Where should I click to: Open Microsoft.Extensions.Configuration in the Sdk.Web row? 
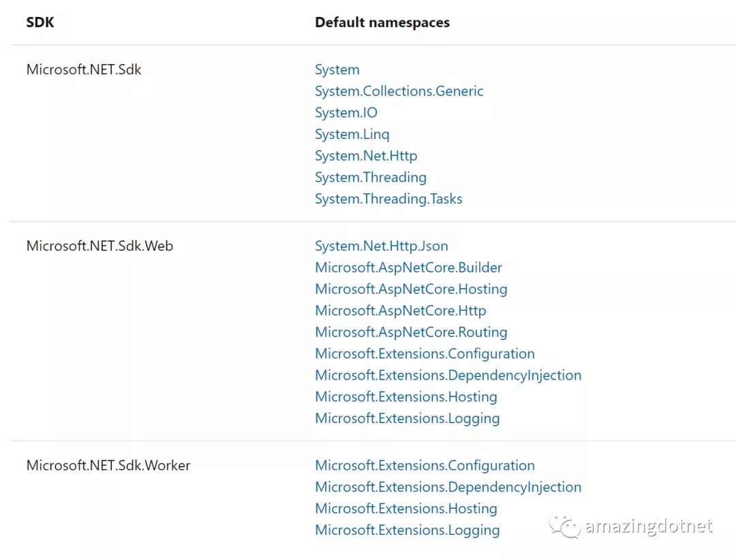[x=425, y=354]
